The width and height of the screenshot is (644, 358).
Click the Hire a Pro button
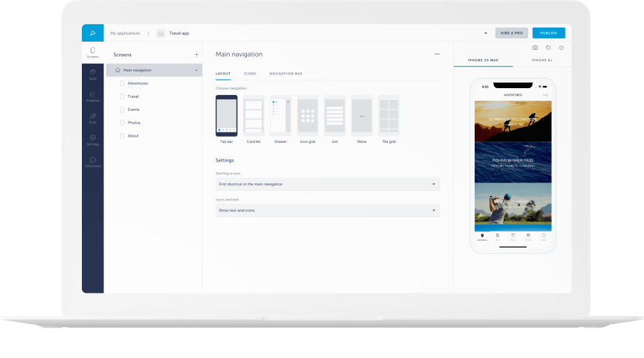(x=511, y=33)
